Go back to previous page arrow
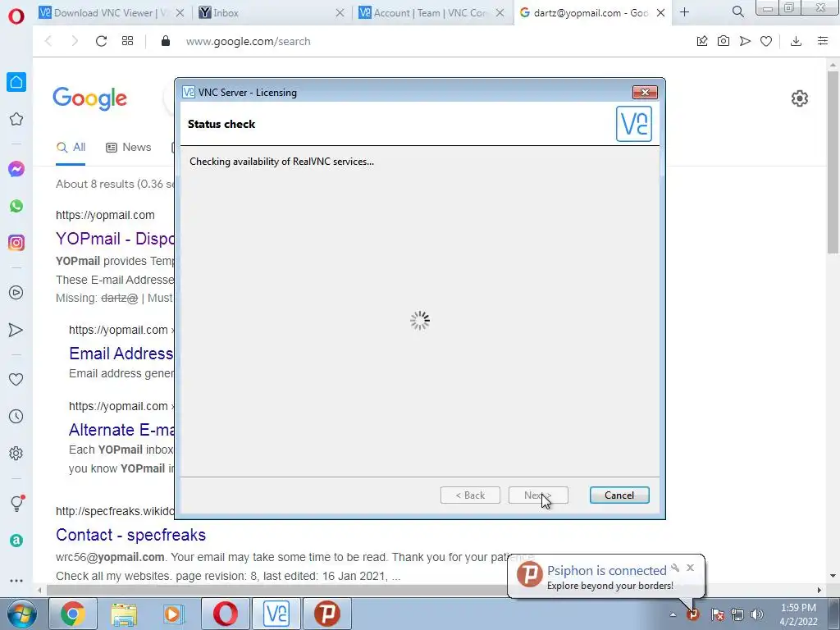Image resolution: width=840 pixels, height=630 pixels. (x=48, y=41)
